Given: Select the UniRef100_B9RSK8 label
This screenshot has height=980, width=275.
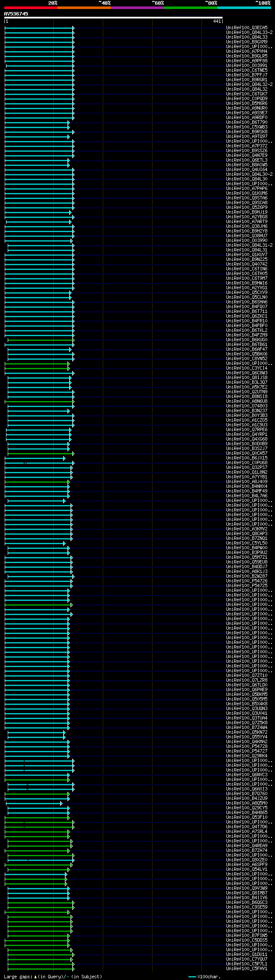Looking at the screenshot, I should pos(247,132).
